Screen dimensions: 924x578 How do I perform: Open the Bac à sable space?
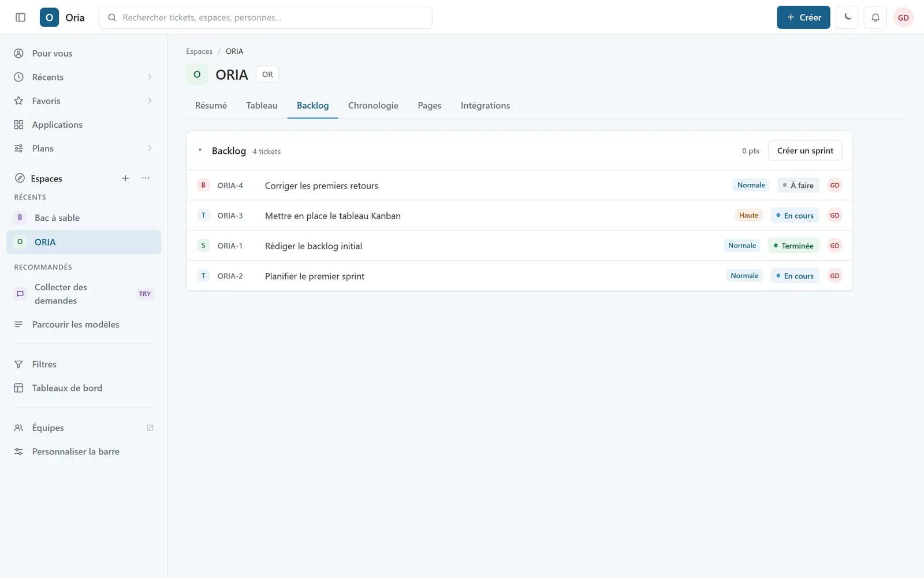84,218
